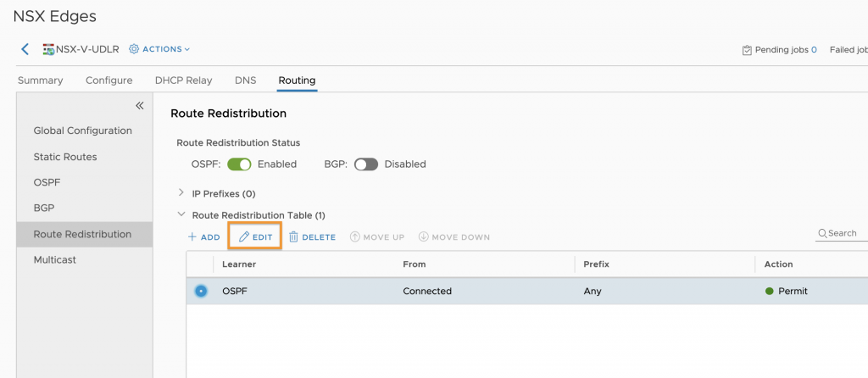Click the From column header
The width and height of the screenshot is (868, 378).
[414, 264]
